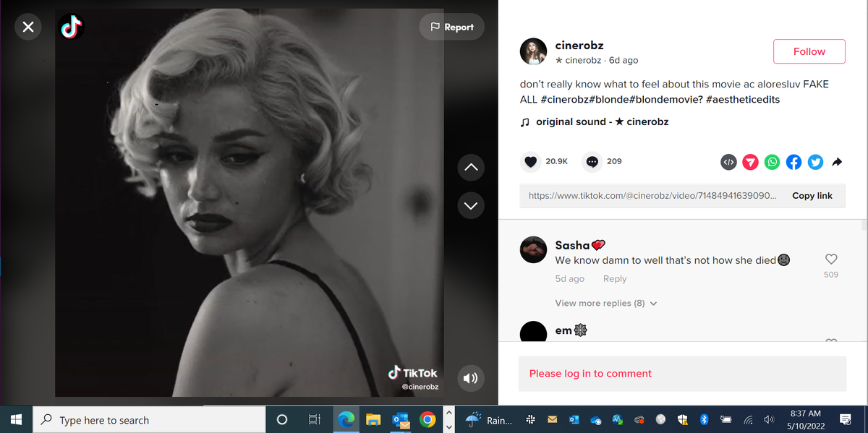
Task: Click Copy link button
Action: click(x=812, y=196)
